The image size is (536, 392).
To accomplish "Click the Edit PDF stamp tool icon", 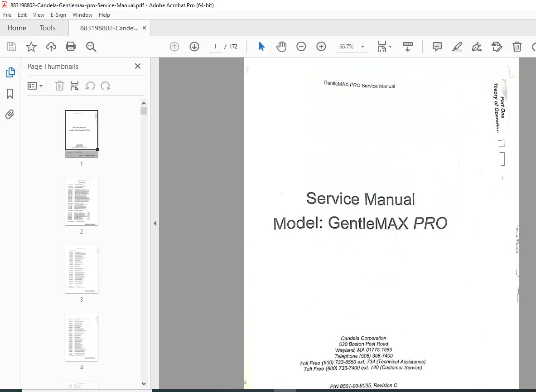I will pos(497,47).
